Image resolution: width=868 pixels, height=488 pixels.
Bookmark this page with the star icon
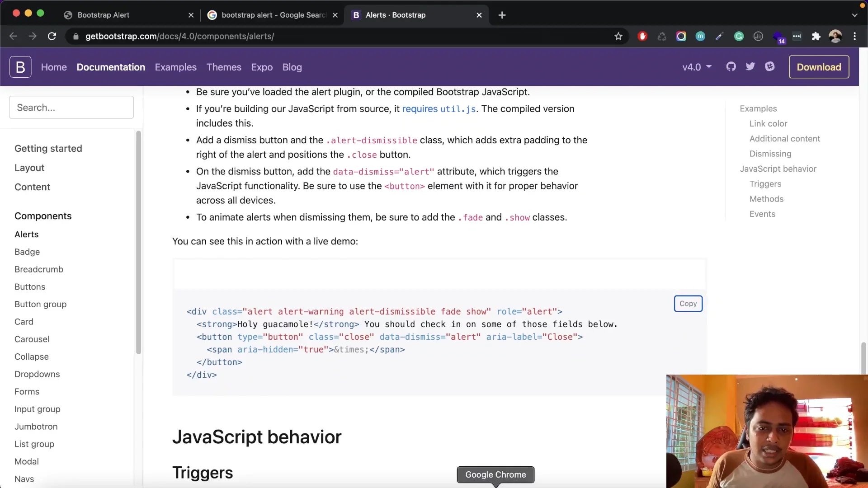618,36
